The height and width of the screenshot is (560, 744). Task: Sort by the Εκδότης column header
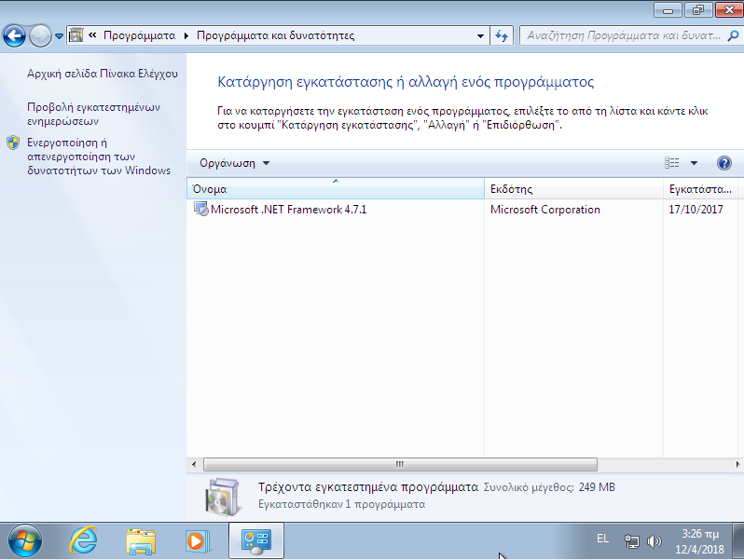(573, 189)
